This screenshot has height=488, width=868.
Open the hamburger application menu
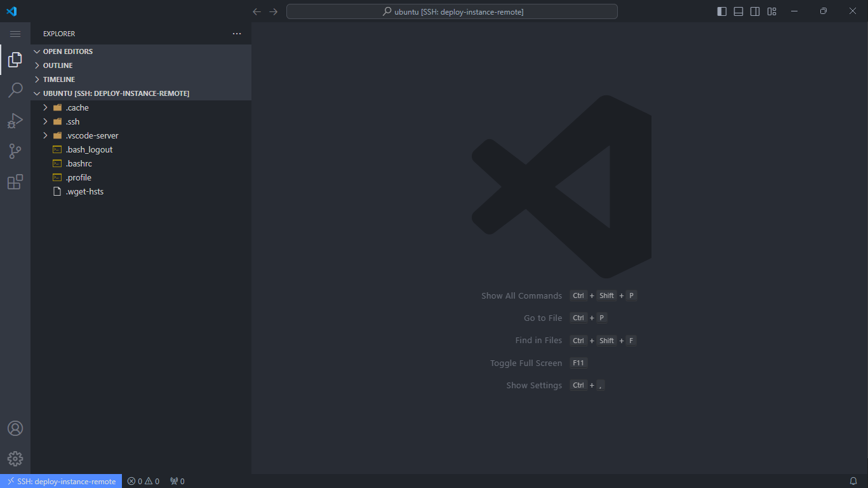pos(15,34)
